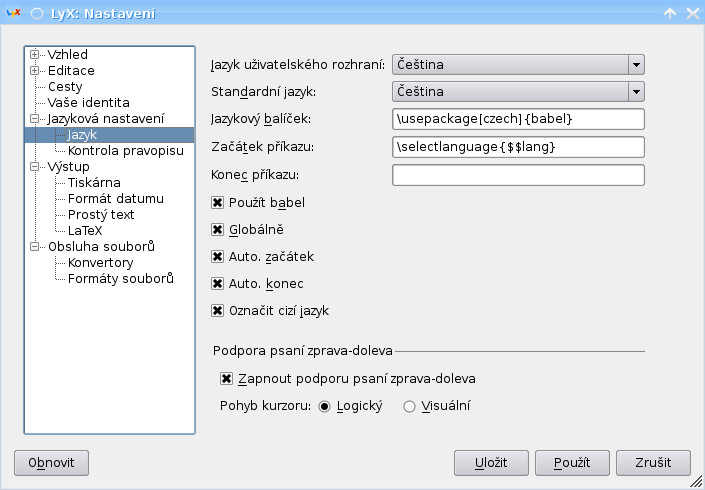Click Uložit button to save settings
Image resolution: width=705 pixels, height=490 pixels.
click(491, 463)
